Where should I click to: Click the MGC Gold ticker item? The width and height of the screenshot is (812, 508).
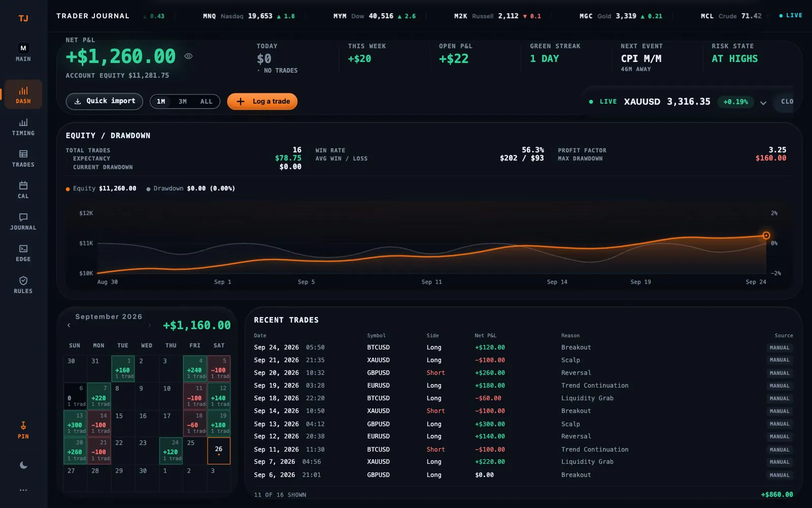pos(621,16)
